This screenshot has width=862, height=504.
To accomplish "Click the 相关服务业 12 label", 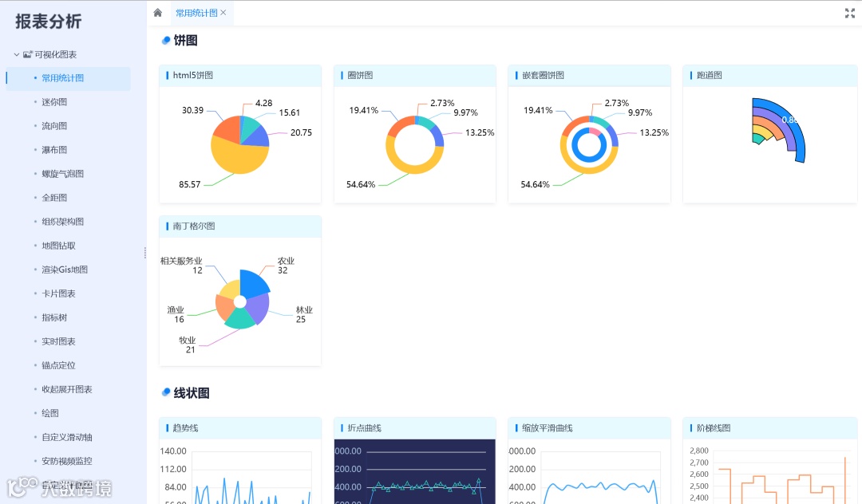I will coord(181,266).
